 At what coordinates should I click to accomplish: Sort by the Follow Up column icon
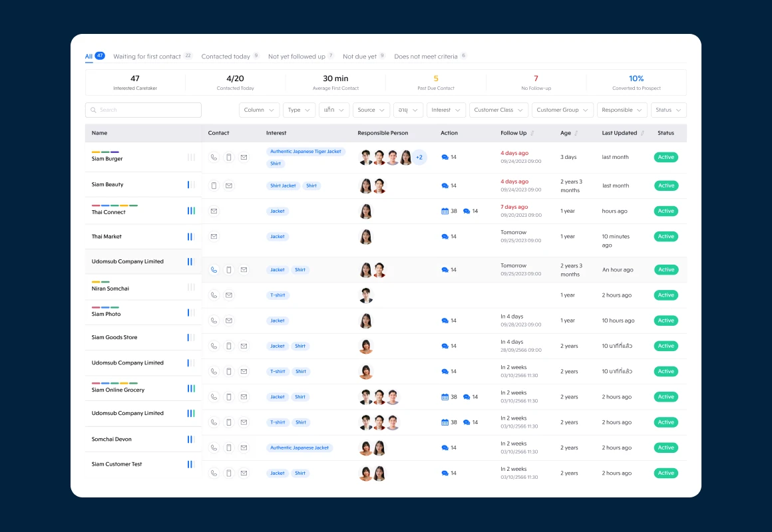click(532, 133)
